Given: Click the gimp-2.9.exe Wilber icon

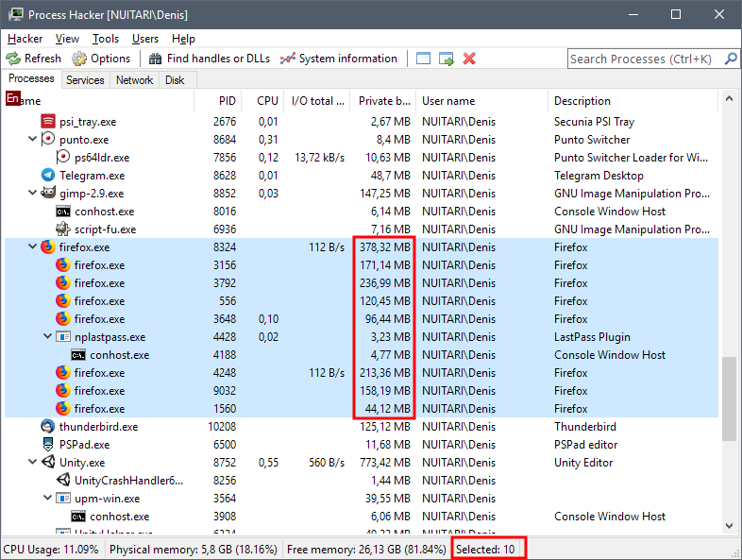Looking at the screenshot, I should tap(48, 193).
